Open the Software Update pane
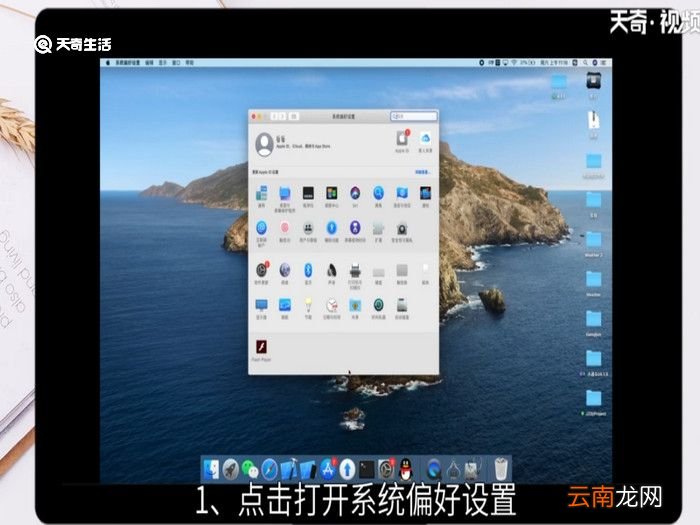The height and width of the screenshot is (525, 700). (x=262, y=270)
